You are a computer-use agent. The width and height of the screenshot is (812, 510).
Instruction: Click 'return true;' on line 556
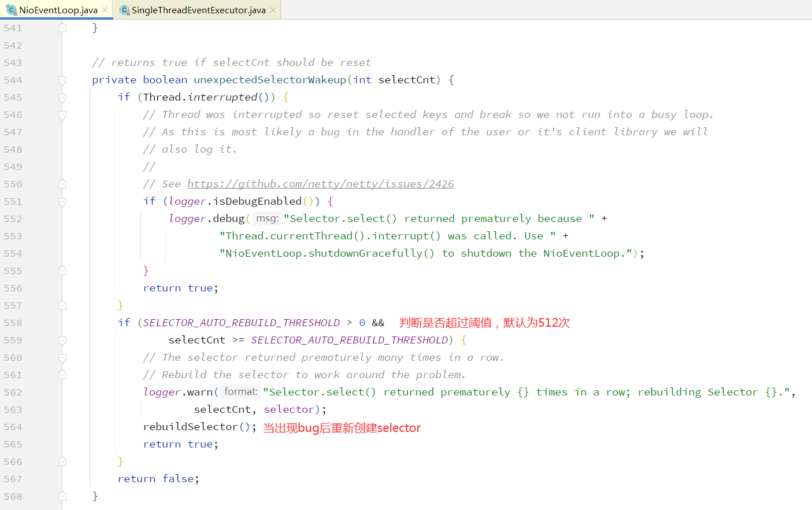tap(181, 288)
